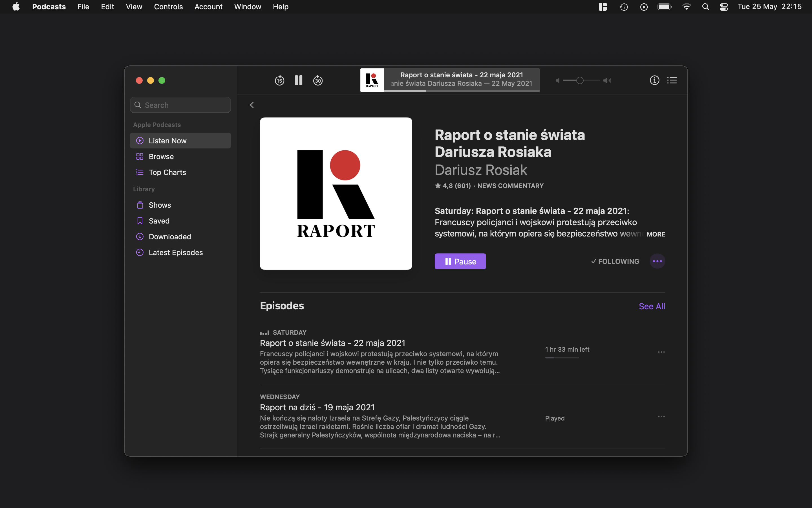Open the Edit menu
The width and height of the screenshot is (812, 508).
tap(107, 7)
